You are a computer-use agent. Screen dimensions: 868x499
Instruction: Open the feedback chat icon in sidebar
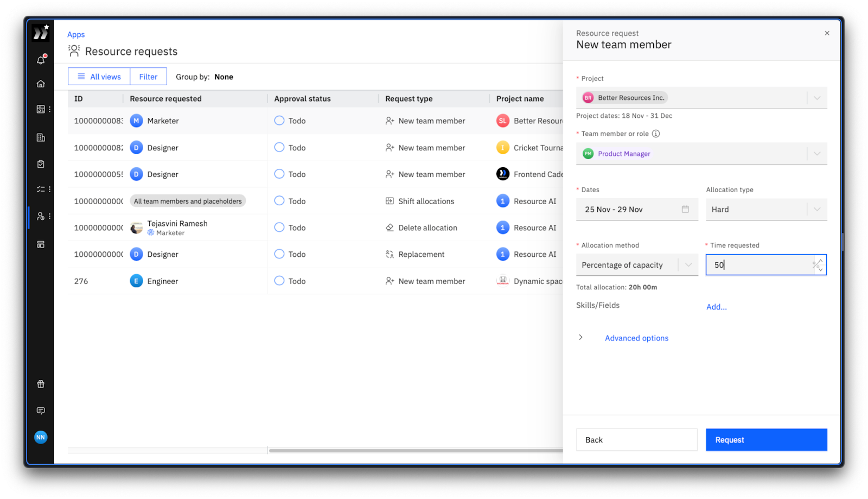(41, 411)
